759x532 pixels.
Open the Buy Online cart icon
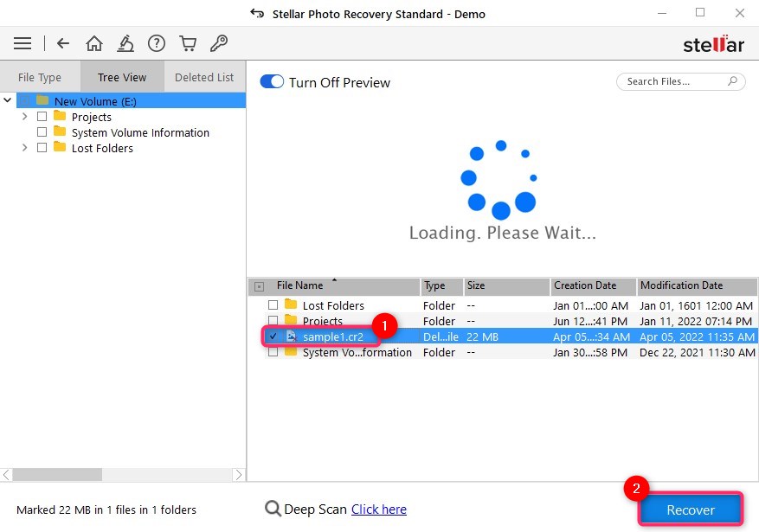[188, 43]
